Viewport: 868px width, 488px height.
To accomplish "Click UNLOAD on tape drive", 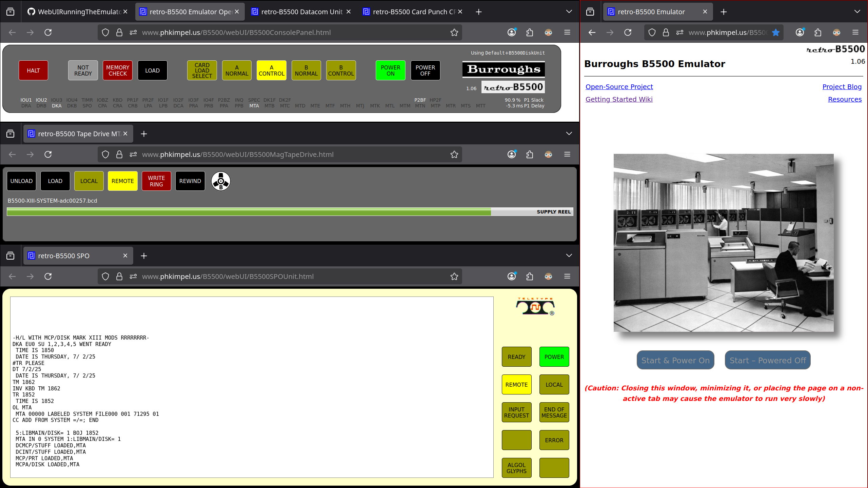I will click(x=21, y=181).
